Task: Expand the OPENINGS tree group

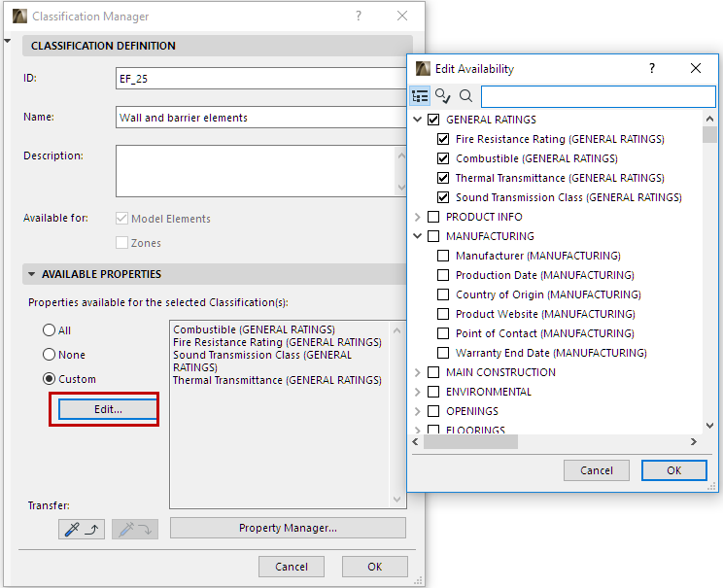Action: click(x=417, y=411)
